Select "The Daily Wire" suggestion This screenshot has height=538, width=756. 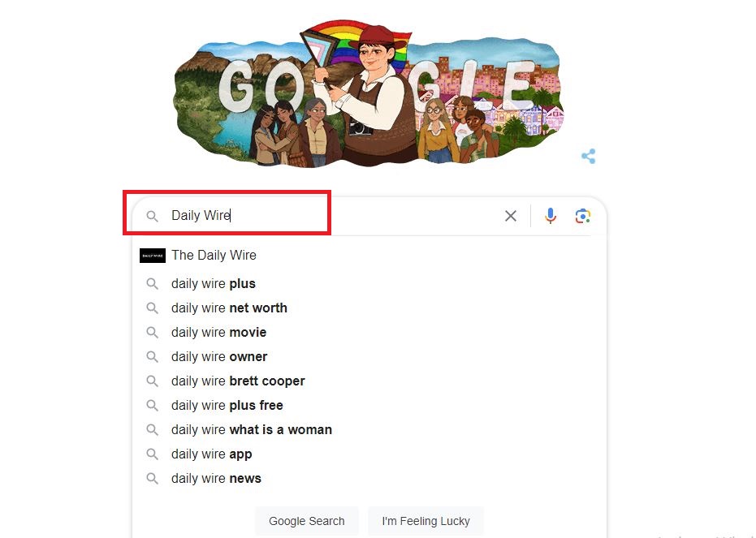tap(214, 255)
